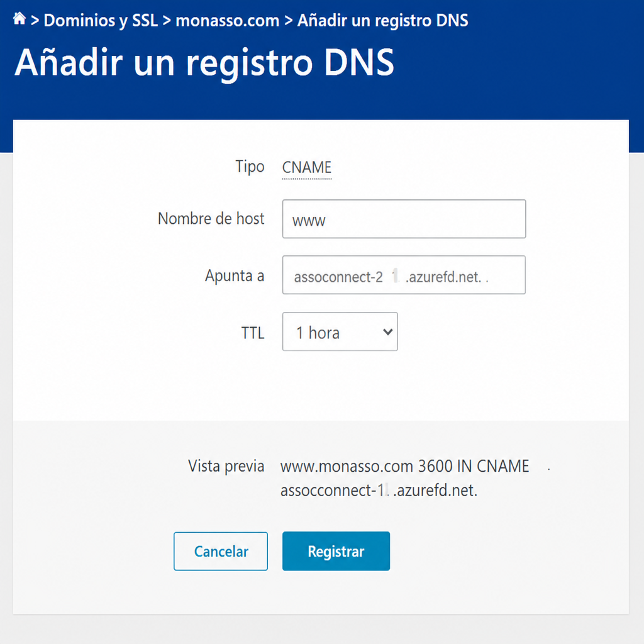Select the Añadir un registro DNS breadcrumb
This screenshot has height=644, width=644.
tap(382, 20)
